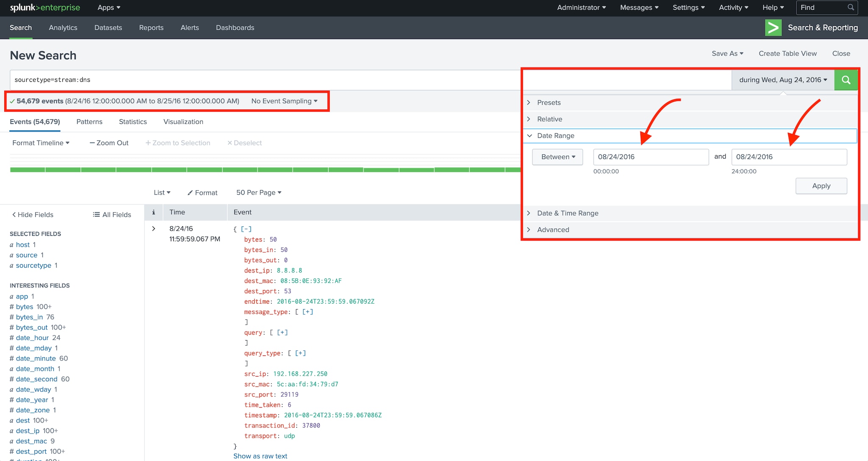Click the source selected field
The image size is (868, 461).
pyautogui.click(x=27, y=255)
